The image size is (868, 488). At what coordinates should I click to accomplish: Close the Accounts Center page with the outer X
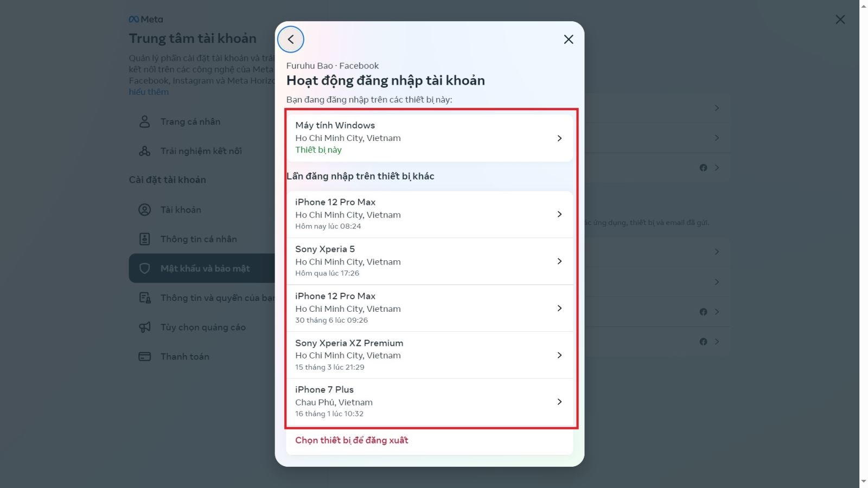pyautogui.click(x=840, y=20)
